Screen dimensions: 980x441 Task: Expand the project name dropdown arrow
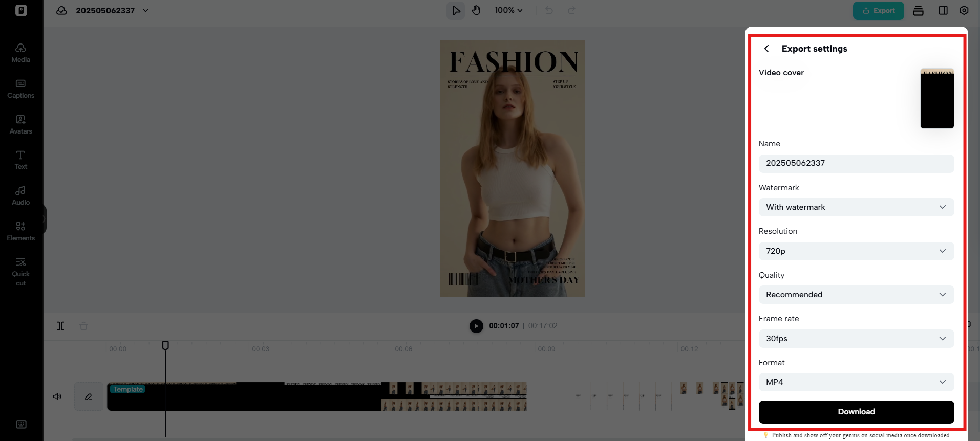pos(145,11)
